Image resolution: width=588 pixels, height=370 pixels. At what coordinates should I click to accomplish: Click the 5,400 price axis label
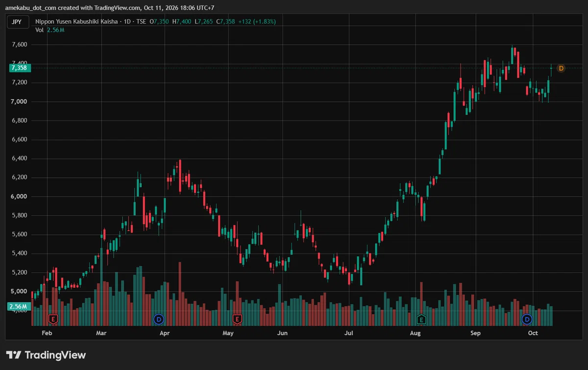19,254
